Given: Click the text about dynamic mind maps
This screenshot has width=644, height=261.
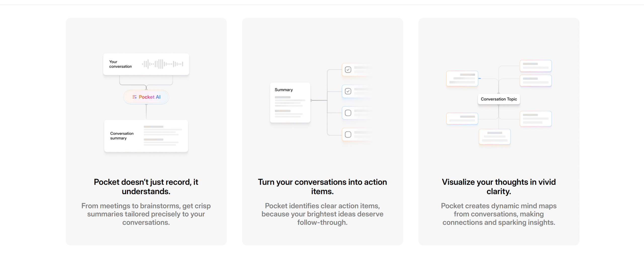Looking at the screenshot, I should 499,214.
